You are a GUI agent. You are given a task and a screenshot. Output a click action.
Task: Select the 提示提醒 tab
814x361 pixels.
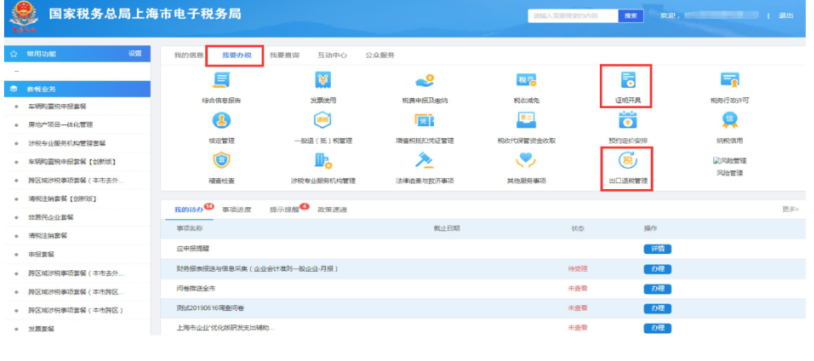pyautogui.click(x=284, y=210)
